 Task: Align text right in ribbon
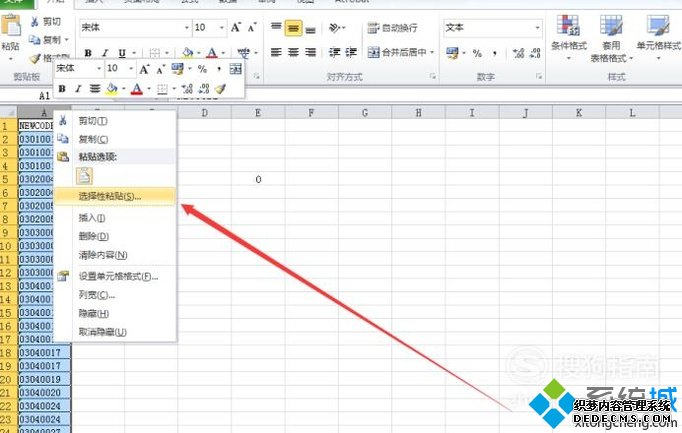pyautogui.click(x=311, y=53)
